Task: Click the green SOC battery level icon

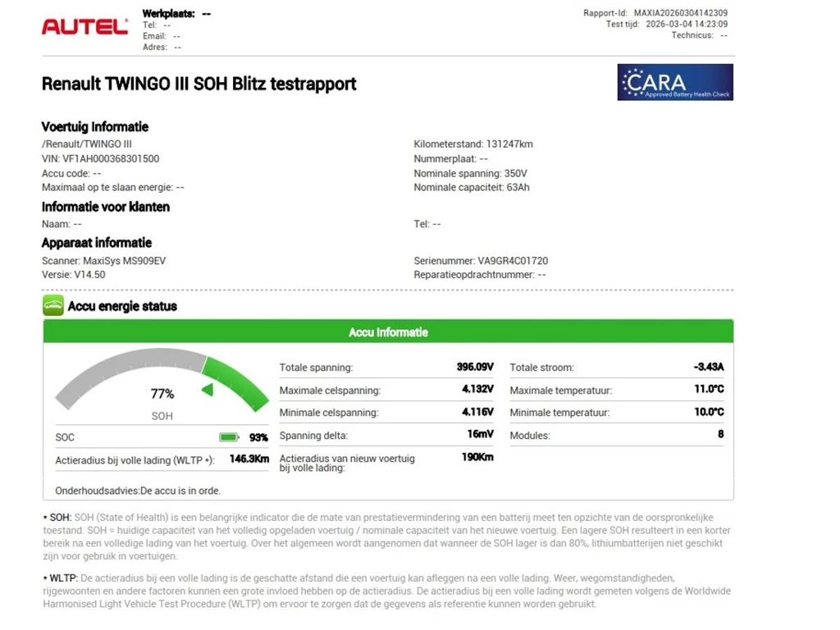Action: point(229,437)
